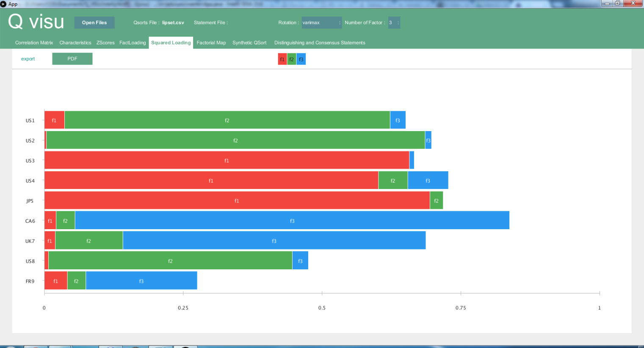Click the JP5 row label
The width and height of the screenshot is (644, 348).
click(x=30, y=201)
